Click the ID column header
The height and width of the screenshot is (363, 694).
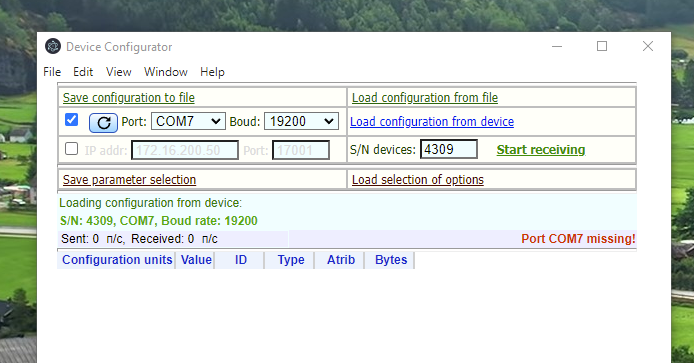click(241, 259)
